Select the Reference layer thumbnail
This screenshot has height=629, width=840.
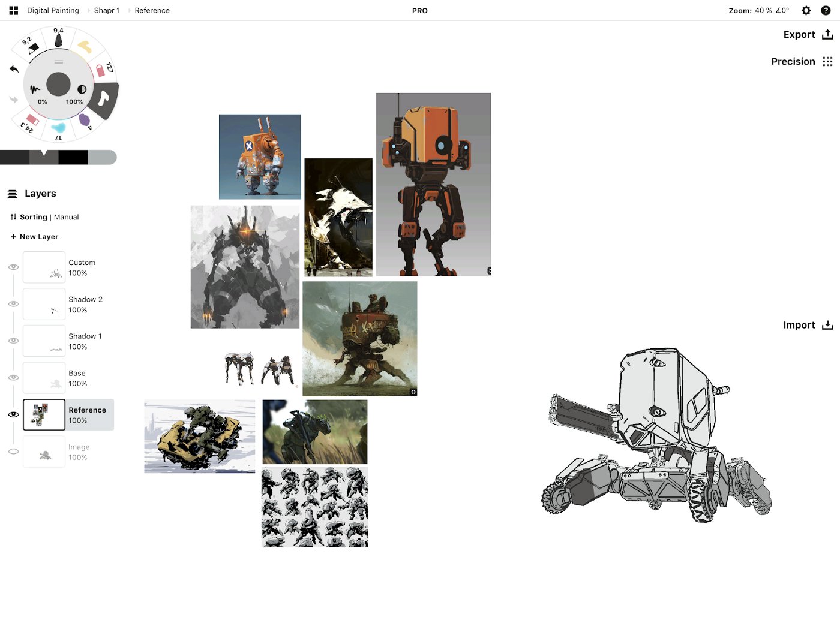point(44,414)
